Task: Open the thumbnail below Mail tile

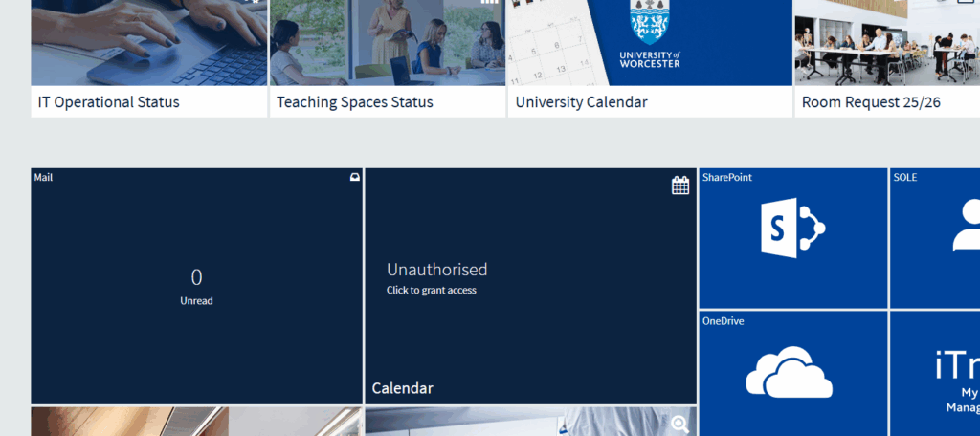Action: (x=196, y=422)
